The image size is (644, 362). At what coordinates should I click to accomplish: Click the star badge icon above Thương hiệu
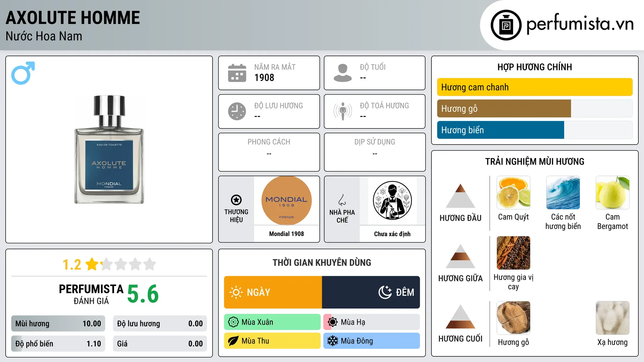236,200
